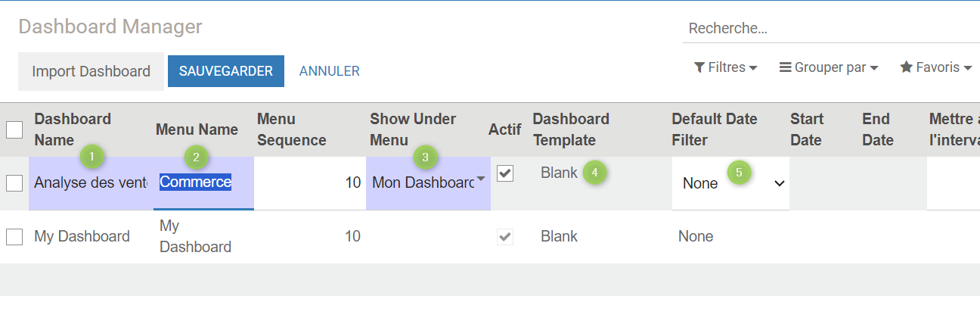The image size is (980, 321).
Task: Uncheck the Actif checkbox in the edited row
Action: click(505, 173)
